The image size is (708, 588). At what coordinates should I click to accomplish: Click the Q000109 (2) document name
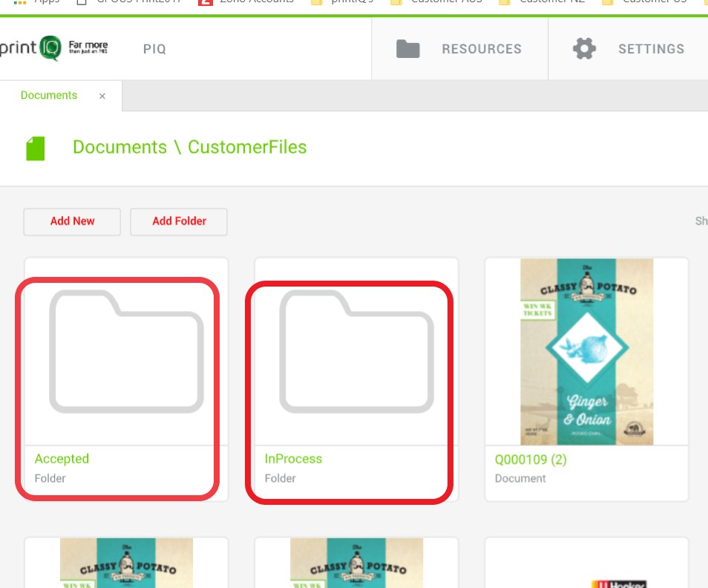531,460
